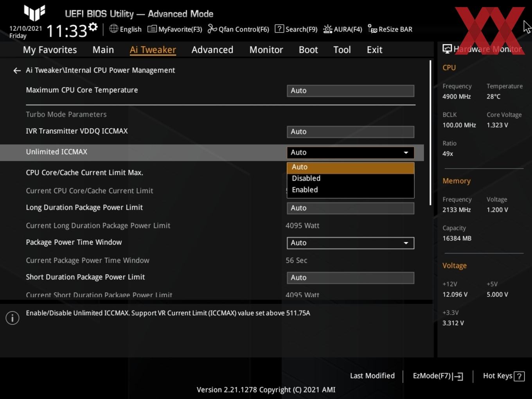This screenshot has width=532, height=399.
Task: Click the Last Modified button
Action: coord(372,376)
